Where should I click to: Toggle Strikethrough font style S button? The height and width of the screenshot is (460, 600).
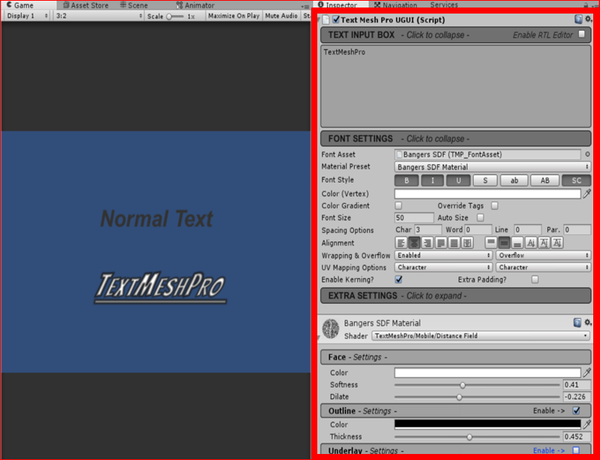[x=485, y=180]
